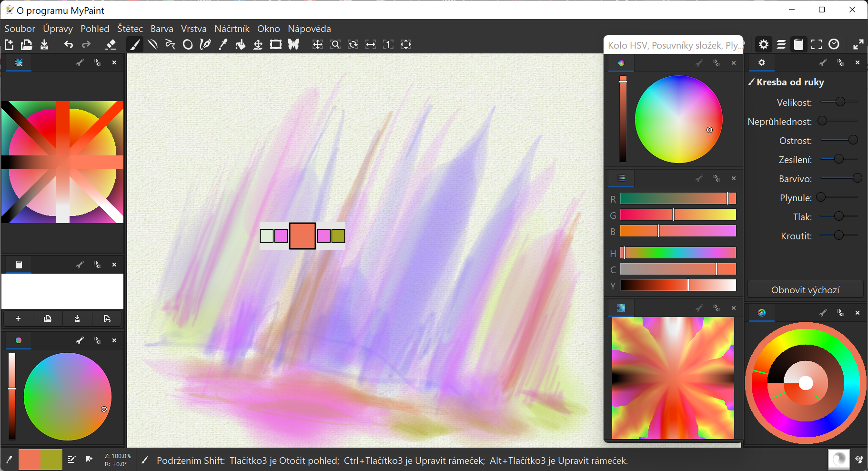
Task: Click the horizontal mirror view icon
Action: pos(371,45)
